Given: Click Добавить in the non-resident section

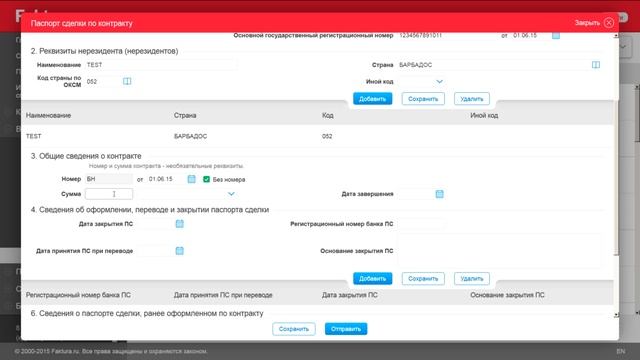Looking at the screenshot, I should coord(372,99).
